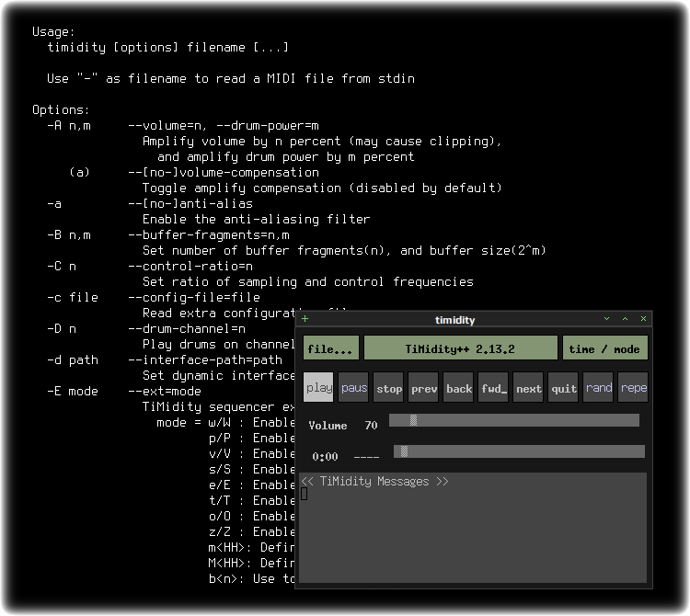
Task: Toggle the paus button
Action: click(x=353, y=387)
